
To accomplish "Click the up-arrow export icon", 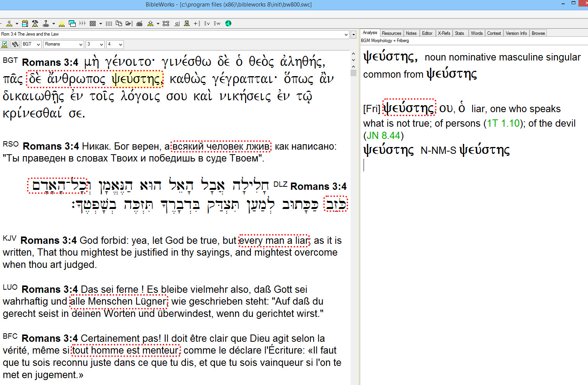I will 150,23.
